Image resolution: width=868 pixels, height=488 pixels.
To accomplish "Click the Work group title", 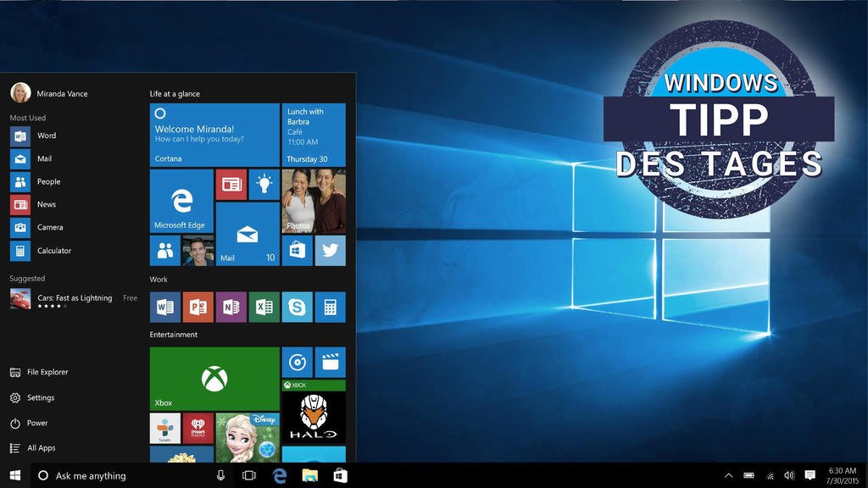I will click(159, 280).
